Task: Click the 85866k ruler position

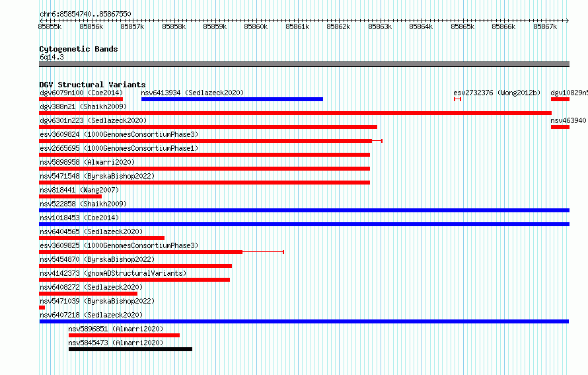Action: (x=503, y=26)
